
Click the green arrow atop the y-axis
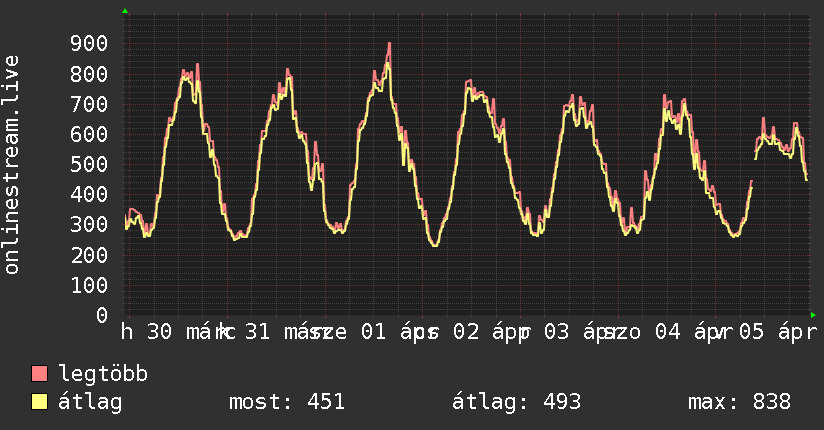click(x=125, y=11)
